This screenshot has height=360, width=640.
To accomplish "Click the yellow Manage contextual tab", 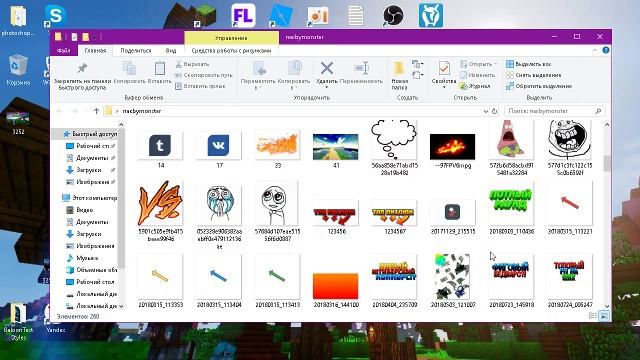I will 231,38.
